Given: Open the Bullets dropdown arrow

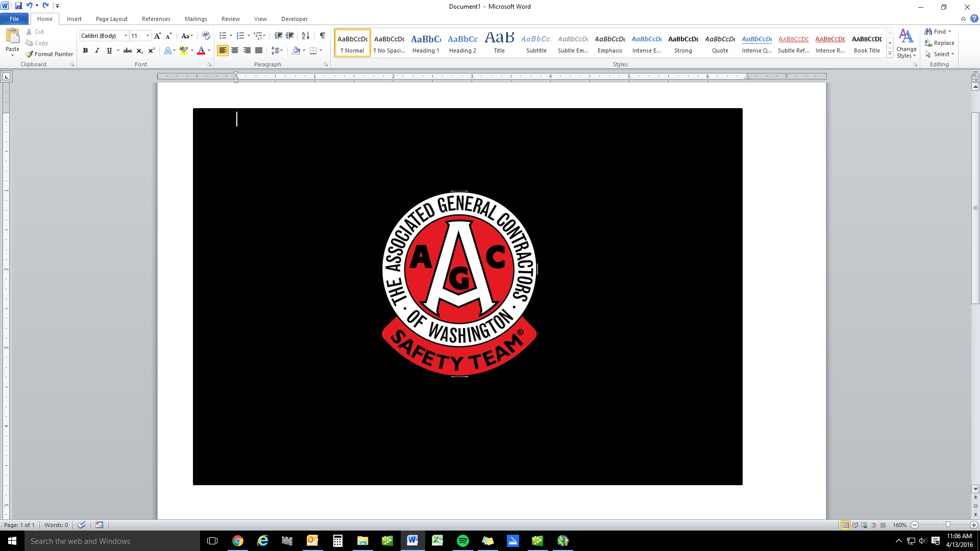Looking at the screenshot, I should [231, 36].
